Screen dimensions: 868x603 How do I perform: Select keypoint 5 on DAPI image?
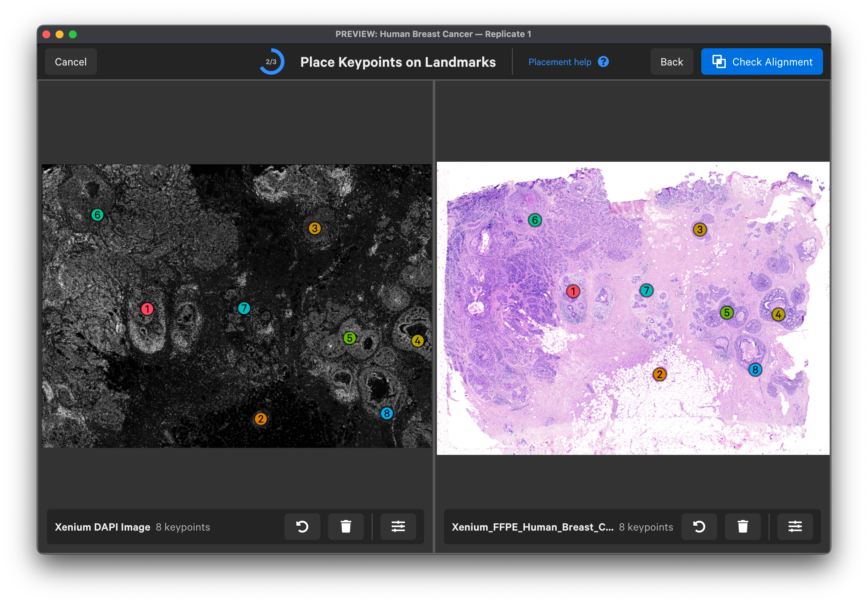point(349,338)
